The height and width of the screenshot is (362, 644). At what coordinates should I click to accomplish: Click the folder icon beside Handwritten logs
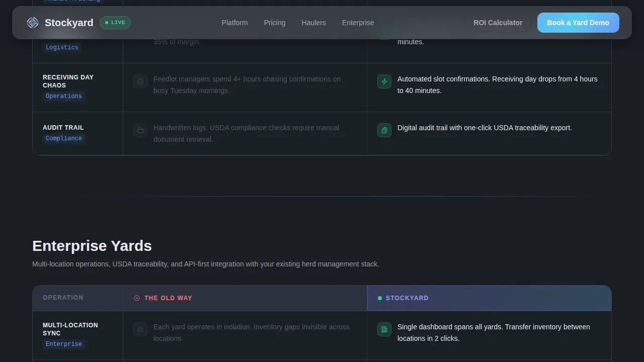[140, 130]
